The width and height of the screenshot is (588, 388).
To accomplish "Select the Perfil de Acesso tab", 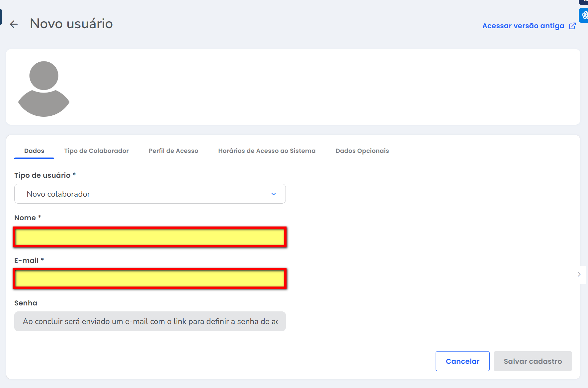I will point(173,151).
